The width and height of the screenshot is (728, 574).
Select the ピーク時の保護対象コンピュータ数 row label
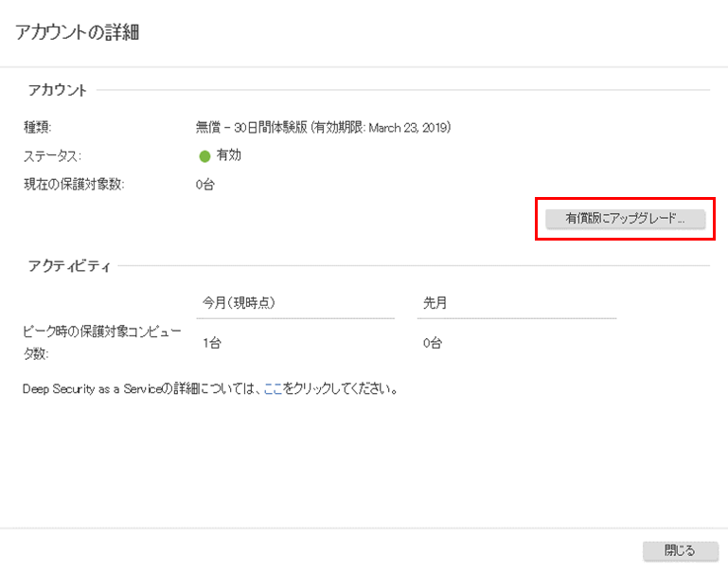click(88, 343)
